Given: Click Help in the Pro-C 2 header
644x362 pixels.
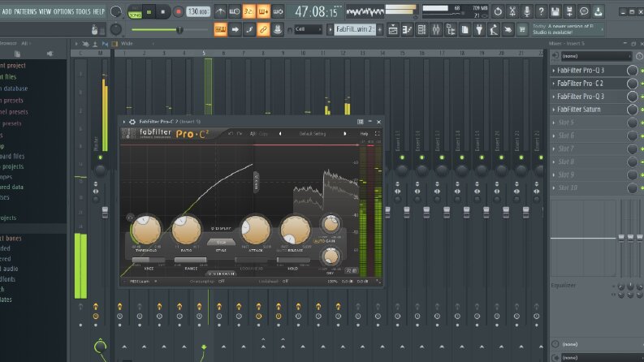Looking at the screenshot, I should click(x=364, y=134).
